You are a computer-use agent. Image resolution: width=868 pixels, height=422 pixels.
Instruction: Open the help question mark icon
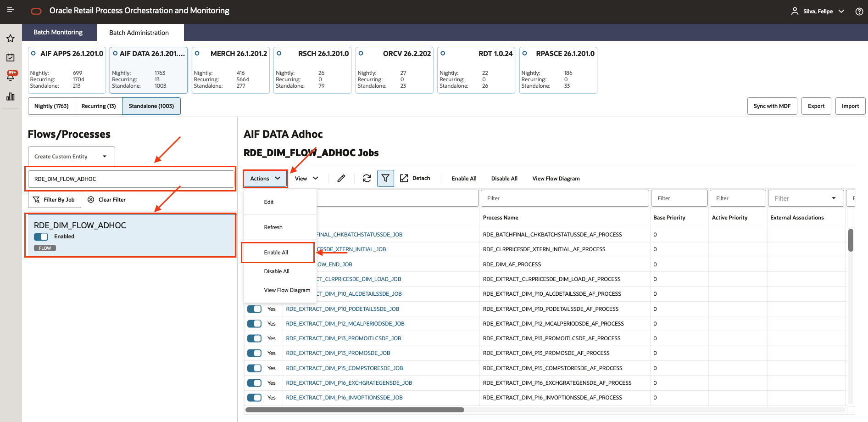click(859, 11)
